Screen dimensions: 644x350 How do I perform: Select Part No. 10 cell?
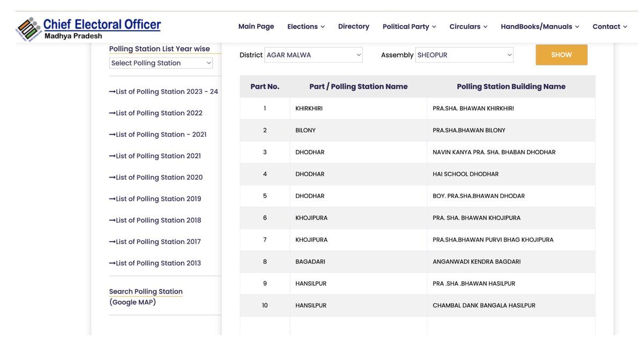[x=265, y=305]
